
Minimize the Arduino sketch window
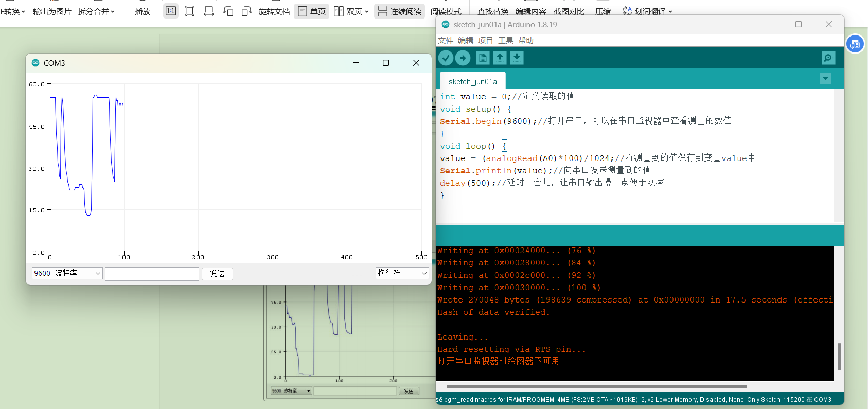769,24
